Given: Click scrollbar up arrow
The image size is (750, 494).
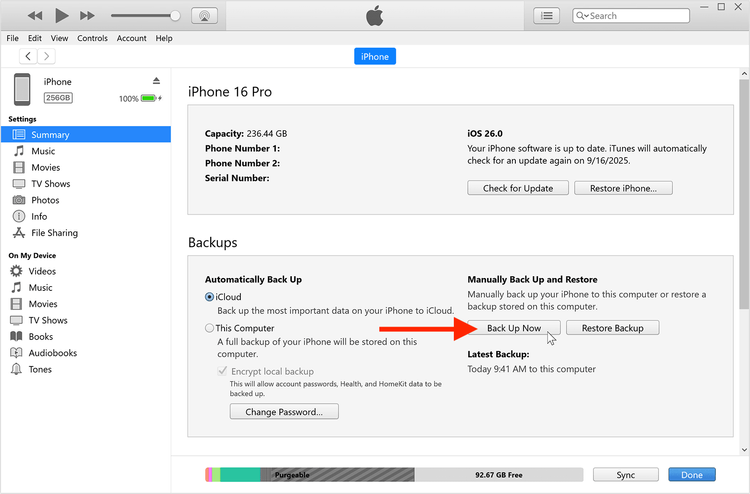Looking at the screenshot, I should (x=744, y=74).
